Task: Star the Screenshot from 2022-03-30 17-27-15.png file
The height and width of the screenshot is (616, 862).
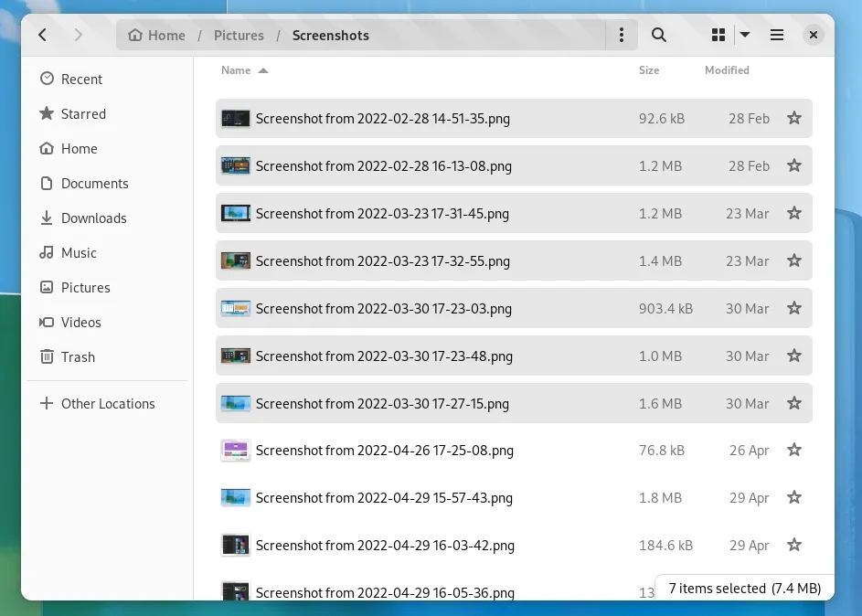Action: click(793, 403)
